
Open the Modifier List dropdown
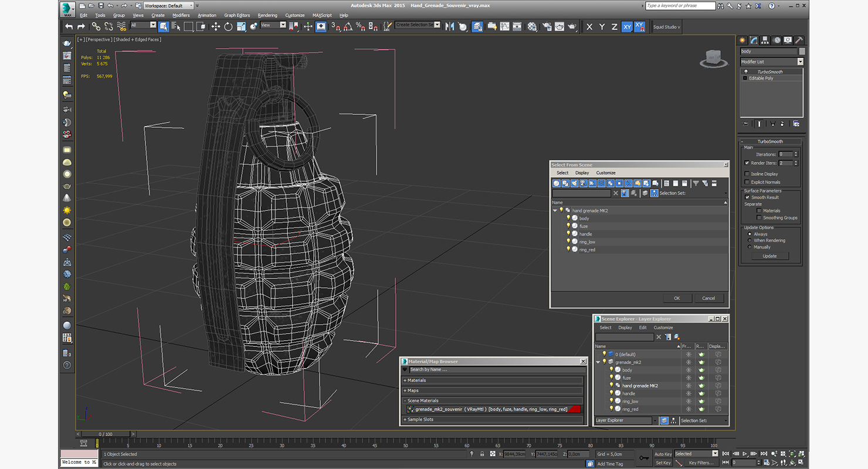click(800, 62)
